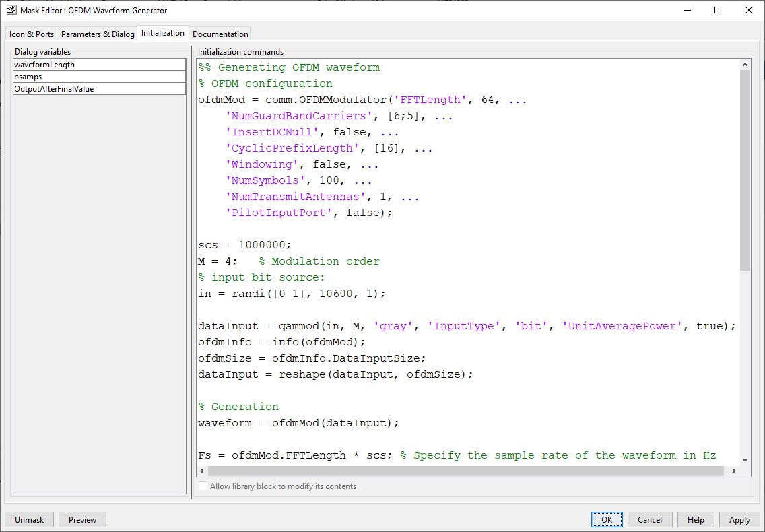
Task: Click the 'waveform = ofdmMod(dataInput);' line
Action: point(298,423)
